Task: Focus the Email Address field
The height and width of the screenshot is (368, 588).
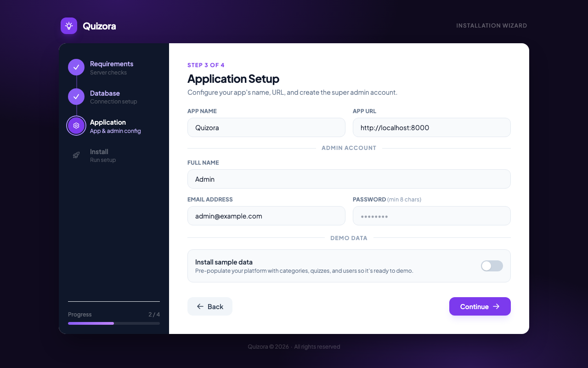Action: click(x=266, y=216)
